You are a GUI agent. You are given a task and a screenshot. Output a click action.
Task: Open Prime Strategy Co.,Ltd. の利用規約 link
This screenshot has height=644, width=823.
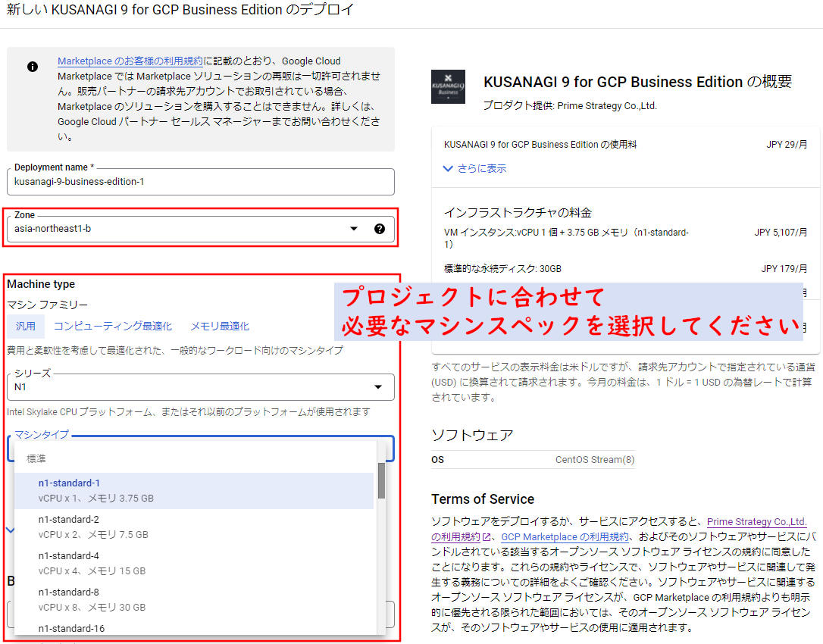(756, 522)
